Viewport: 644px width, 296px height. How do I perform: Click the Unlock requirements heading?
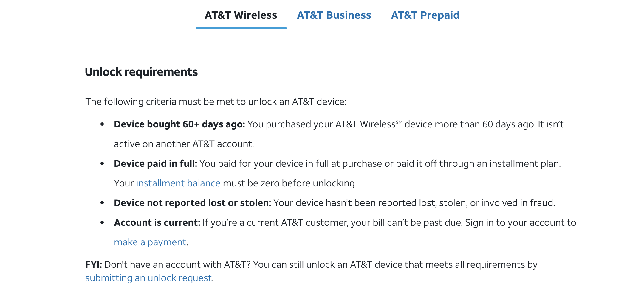[141, 72]
